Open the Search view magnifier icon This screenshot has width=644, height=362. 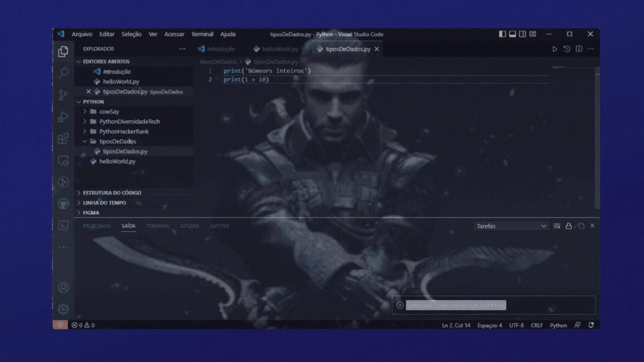(x=63, y=73)
